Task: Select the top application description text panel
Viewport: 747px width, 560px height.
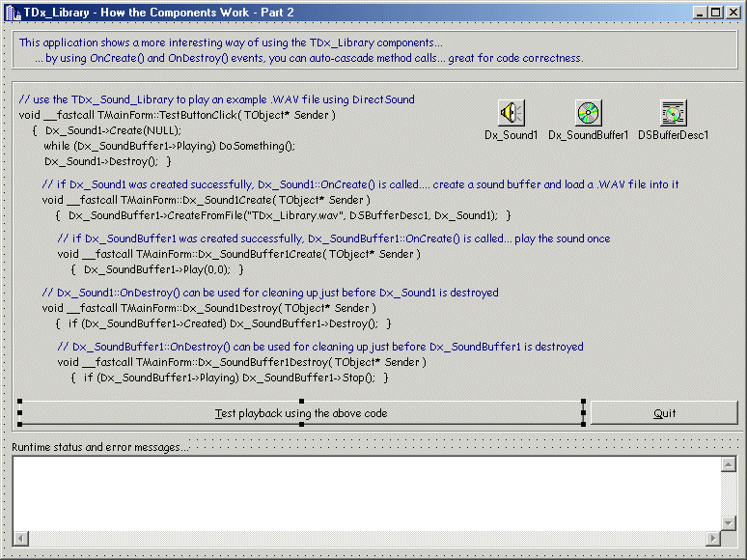Action: pyautogui.click(x=376, y=50)
